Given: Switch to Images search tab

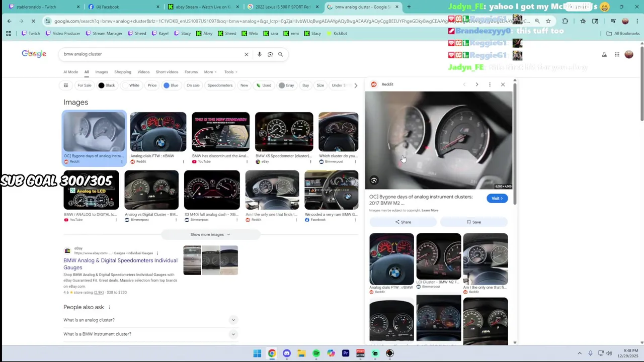Looking at the screenshot, I should [102, 72].
